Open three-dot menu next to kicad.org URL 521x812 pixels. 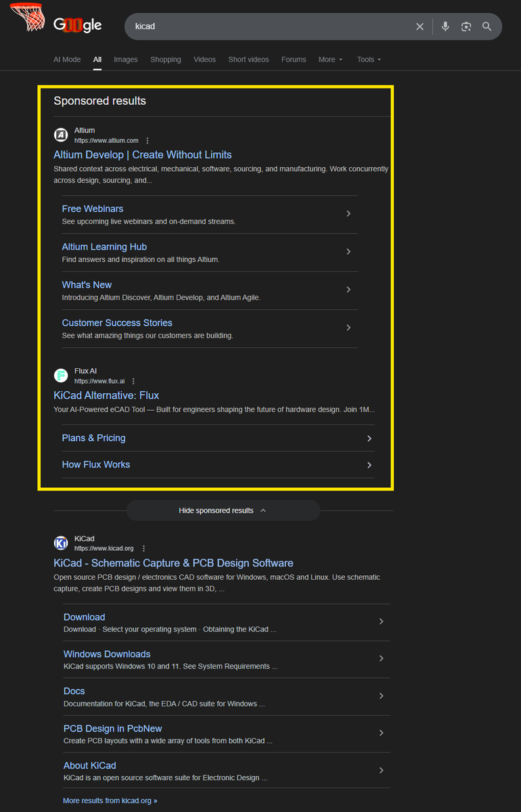tap(143, 549)
